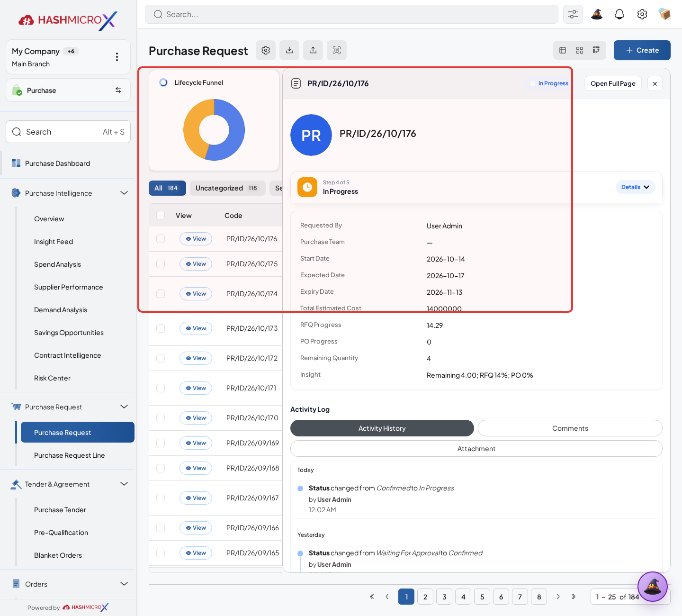This screenshot has width=682, height=616.
Task: Switch to the Attachment tab
Action: click(x=476, y=449)
